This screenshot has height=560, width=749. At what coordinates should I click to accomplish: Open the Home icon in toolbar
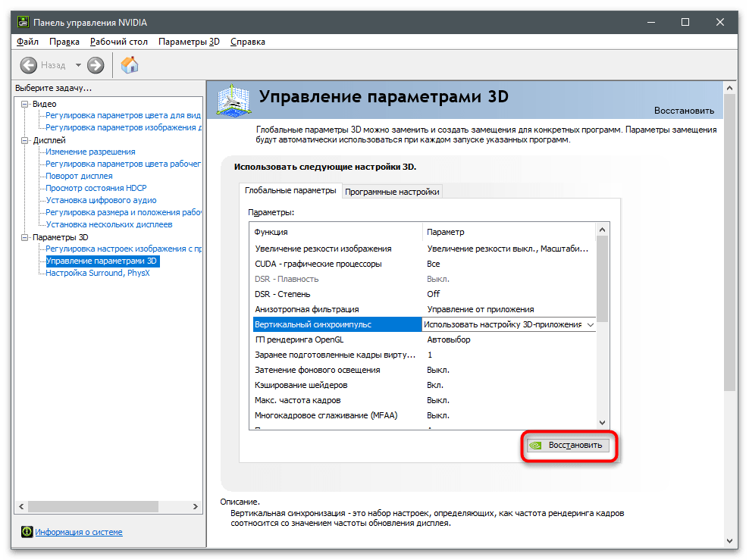[x=130, y=65]
